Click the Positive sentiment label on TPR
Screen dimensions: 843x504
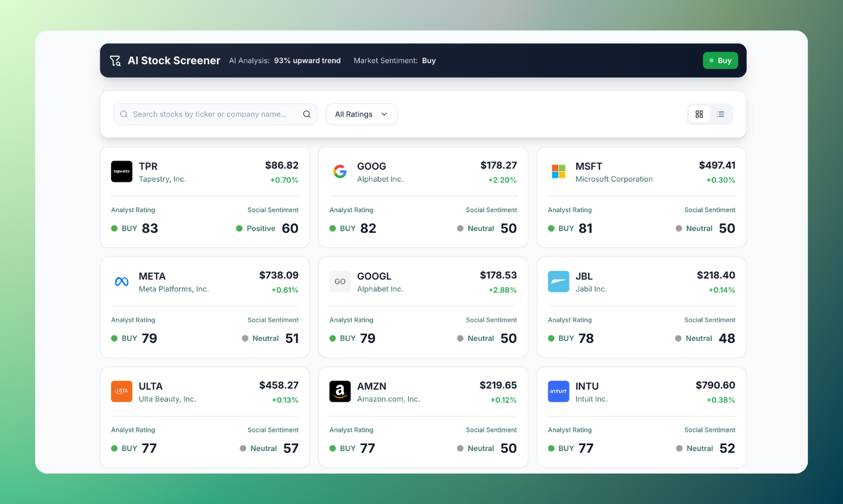click(261, 228)
